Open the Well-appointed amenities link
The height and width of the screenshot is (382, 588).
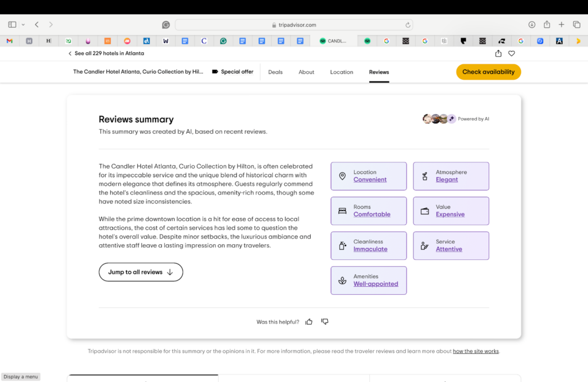click(x=376, y=284)
